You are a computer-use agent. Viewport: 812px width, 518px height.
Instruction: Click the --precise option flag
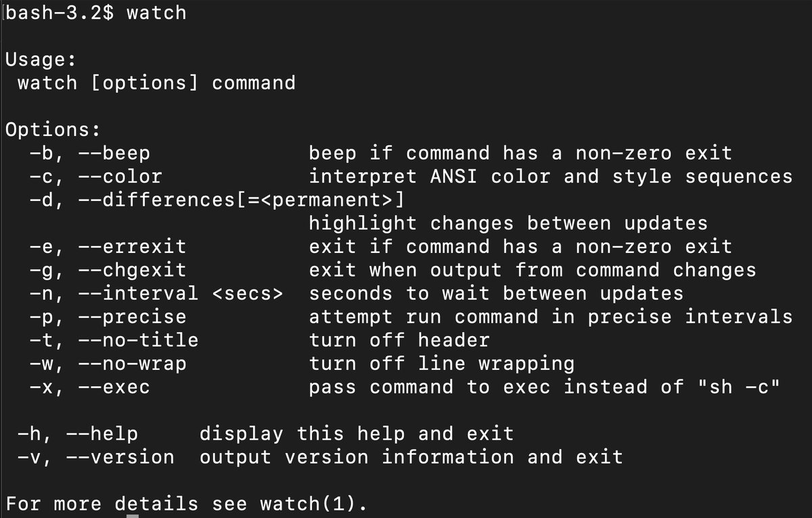tap(132, 316)
